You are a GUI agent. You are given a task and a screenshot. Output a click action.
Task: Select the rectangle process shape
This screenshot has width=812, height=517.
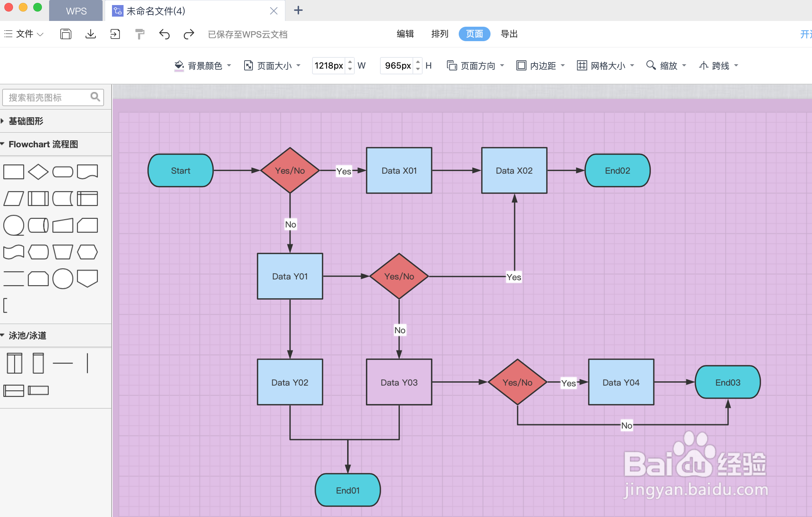[14, 172]
